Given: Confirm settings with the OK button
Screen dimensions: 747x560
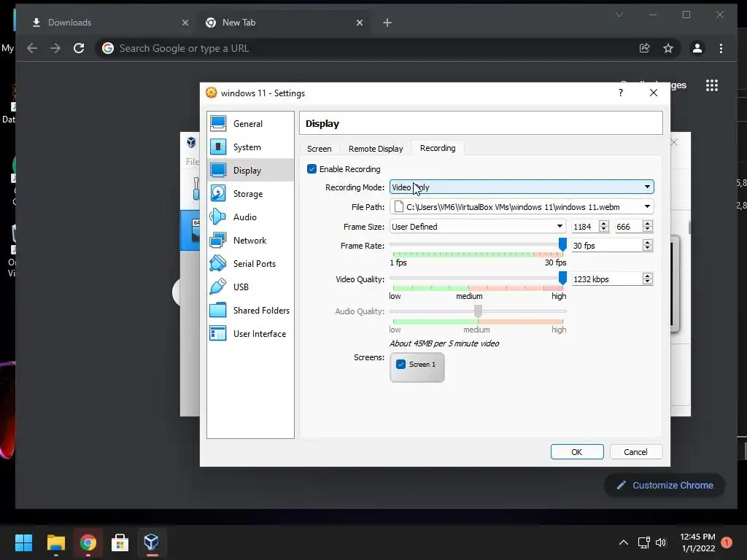Looking at the screenshot, I should [577, 452].
